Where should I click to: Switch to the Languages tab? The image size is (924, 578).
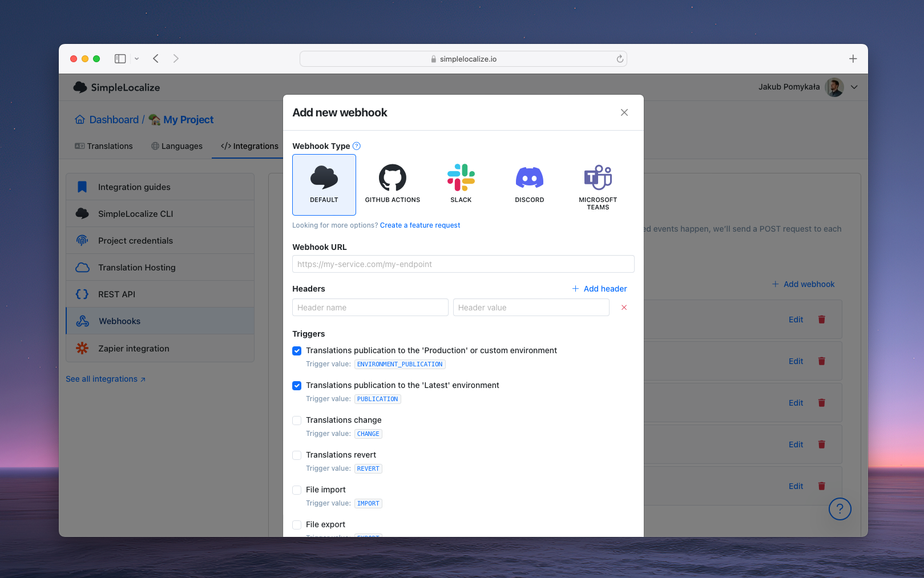pos(177,146)
